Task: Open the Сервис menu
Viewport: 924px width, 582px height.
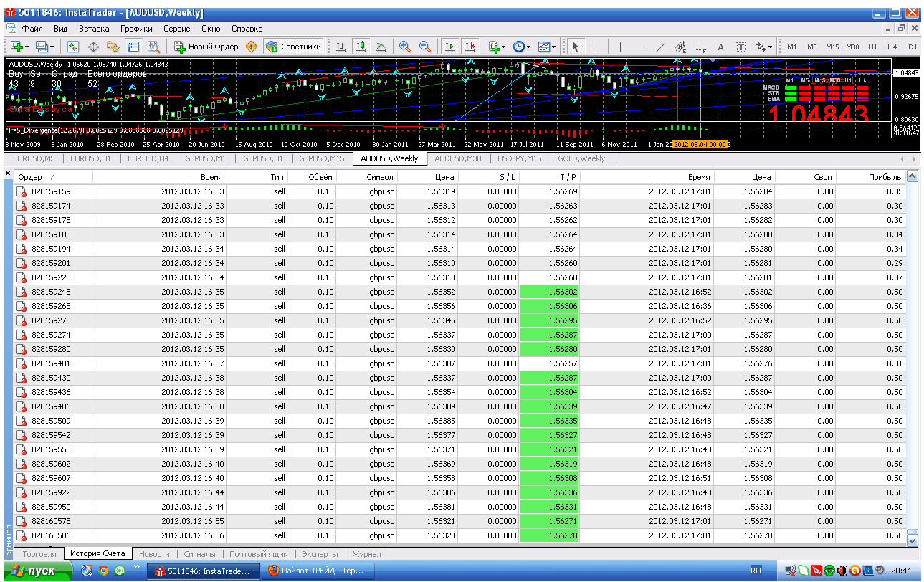Action: point(177,29)
